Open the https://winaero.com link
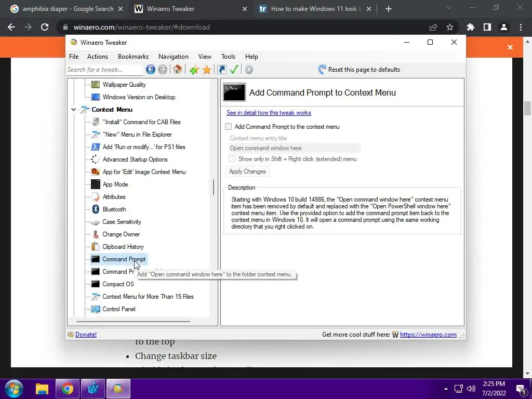Image resolution: width=532 pixels, height=399 pixels. [428, 335]
